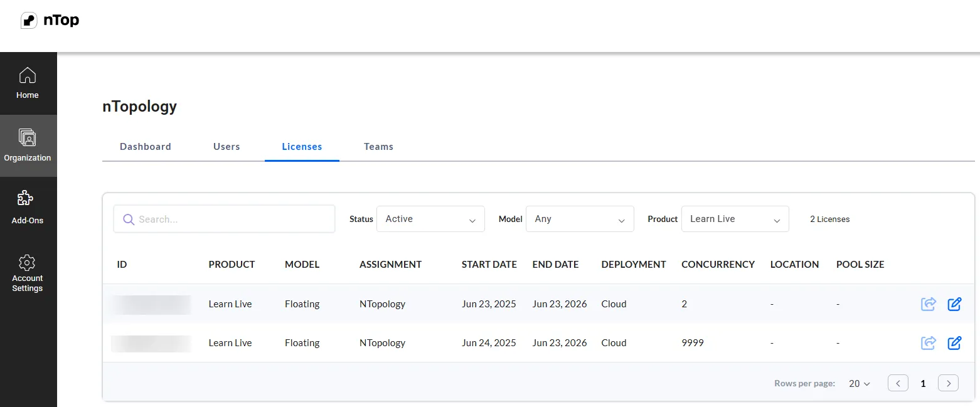Edit the license with concurrency 9999
Viewport: 980px width, 407px height.
pos(954,343)
